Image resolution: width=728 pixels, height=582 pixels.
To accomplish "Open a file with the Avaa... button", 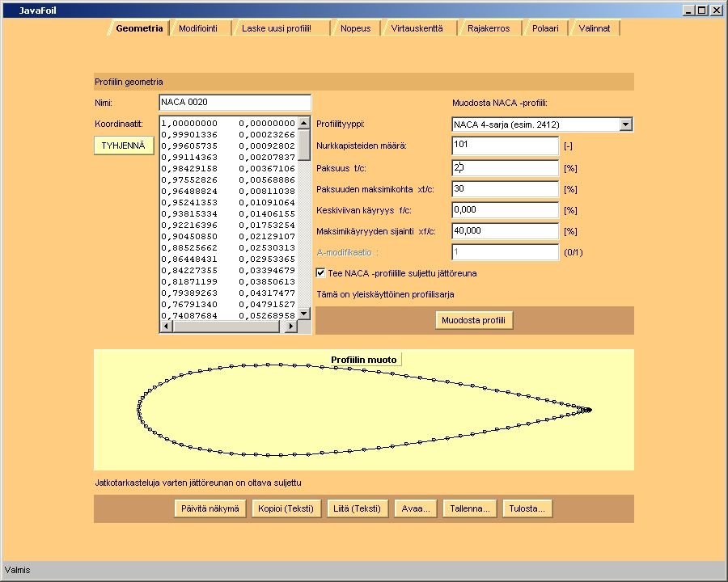I will [416, 508].
